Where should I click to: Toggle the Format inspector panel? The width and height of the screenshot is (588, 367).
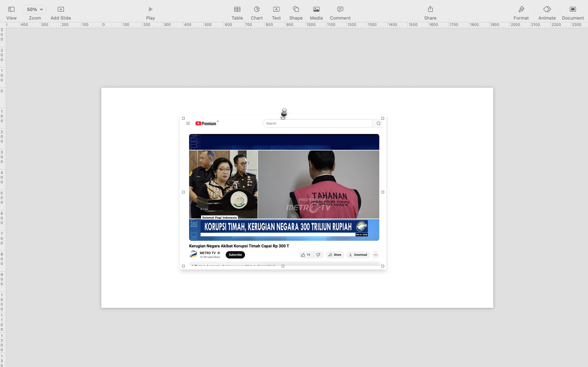[x=521, y=9]
